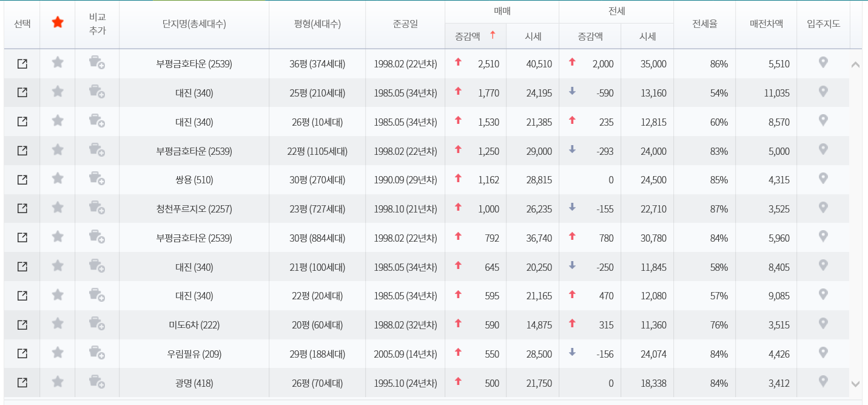Screen dimensions: 868x405
Task: Add 미도6차 (222) to comparison
Action: pyautogui.click(x=97, y=324)
